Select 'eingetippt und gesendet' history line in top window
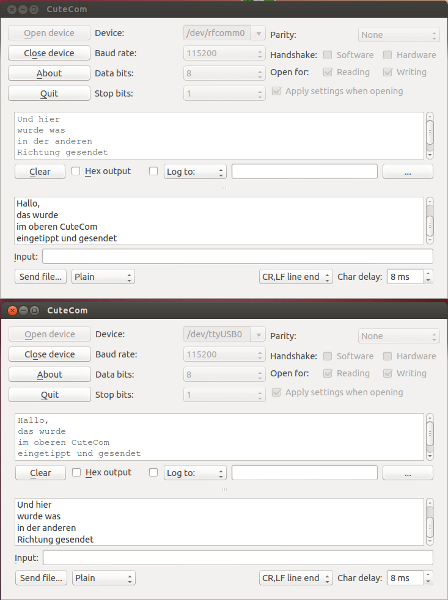Viewport: 448px width, 600px height. (x=67, y=238)
